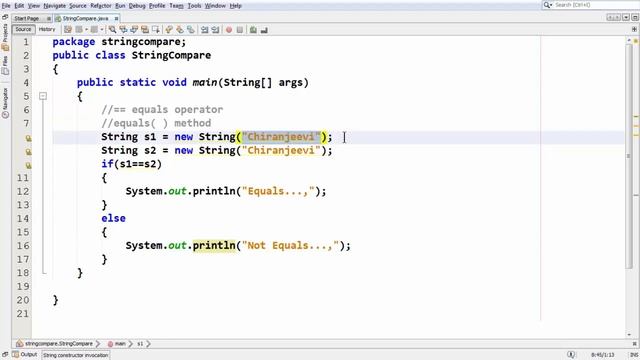Open the Navigate menu
Image resolution: width=640 pixels, height=360 pixels.
coord(54,6)
